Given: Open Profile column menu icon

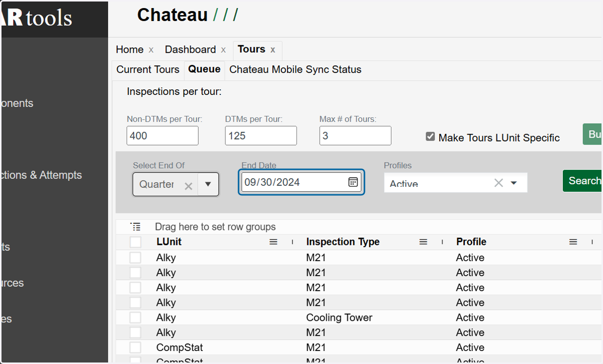Looking at the screenshot, I should tap(573, 242).
